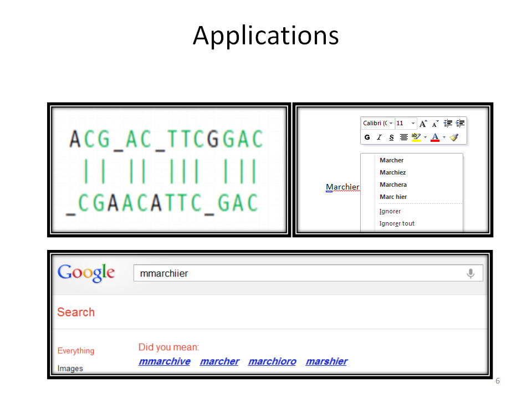Click the Shrink Font icon
Screen dimensions: 532x399
point(436,124)
